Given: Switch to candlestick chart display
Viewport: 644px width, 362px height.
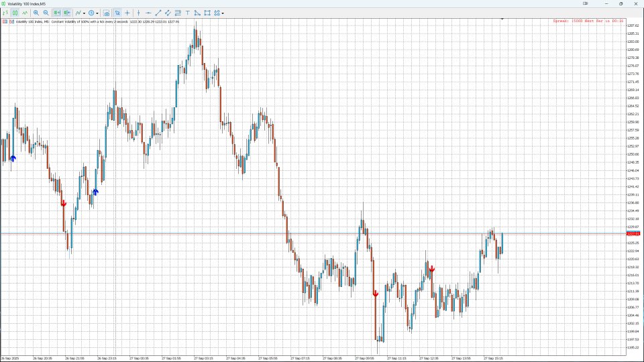Looking at the screenshot, I should 15,13.
